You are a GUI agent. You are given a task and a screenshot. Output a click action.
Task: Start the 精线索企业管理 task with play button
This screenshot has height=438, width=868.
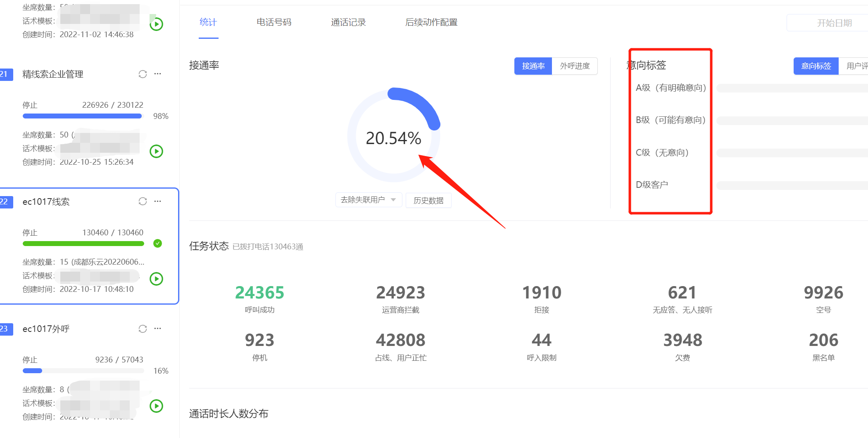tap(156, 152)
